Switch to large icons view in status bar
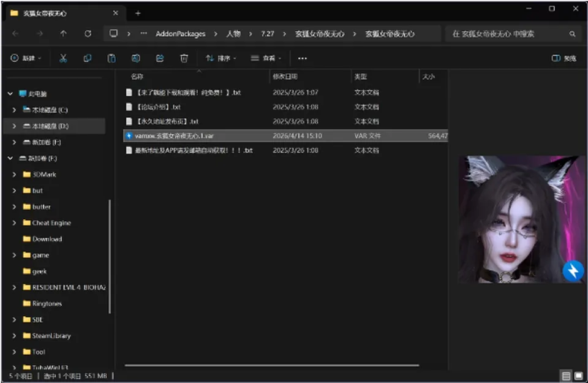 (x=579, y=376)
